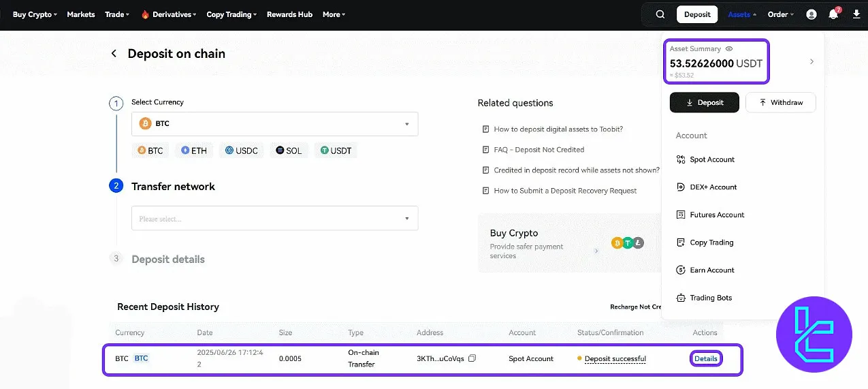Open Trading Bots
The height and width of the screenshot is (389, 868).
coord(704,298)
